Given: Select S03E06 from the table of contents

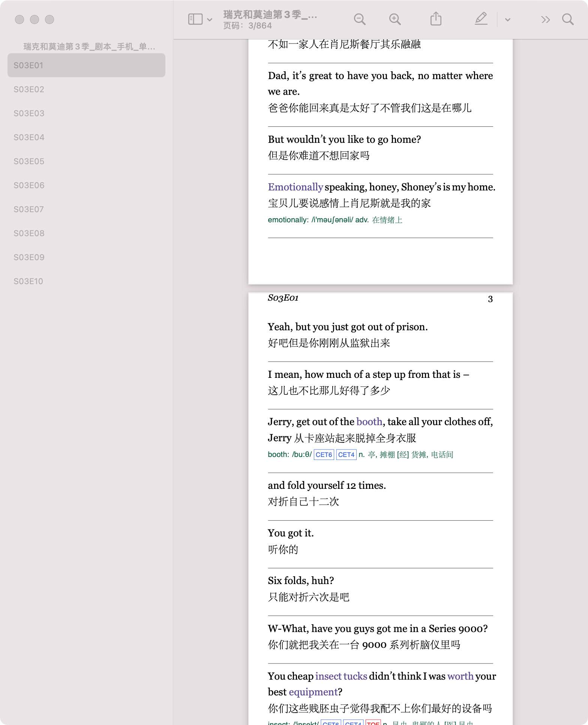Looking at the screenshot, I should [86, 185].
